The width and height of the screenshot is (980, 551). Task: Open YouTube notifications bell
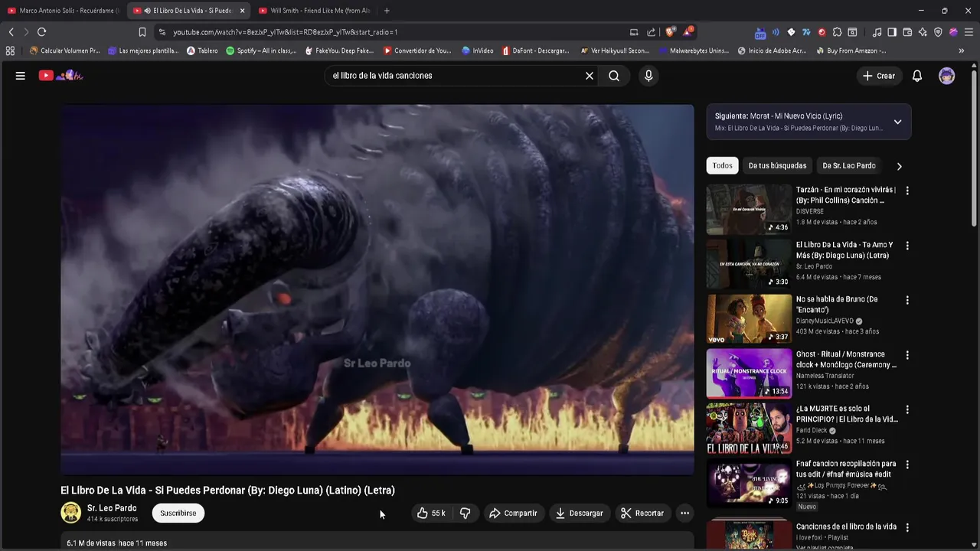[917, 76]
